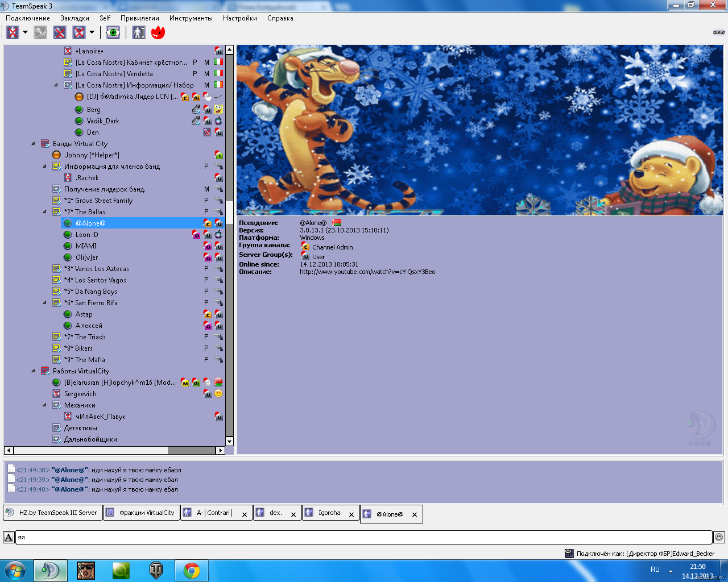Collapse the Работы VirtualCity group
Viewport: 728px width, 582px height.
33,371
